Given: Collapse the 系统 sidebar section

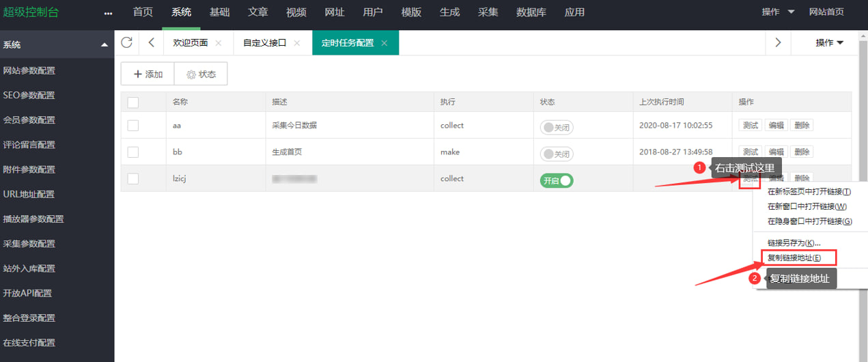Looking at the screenshot, I should (x=104, y=45).
